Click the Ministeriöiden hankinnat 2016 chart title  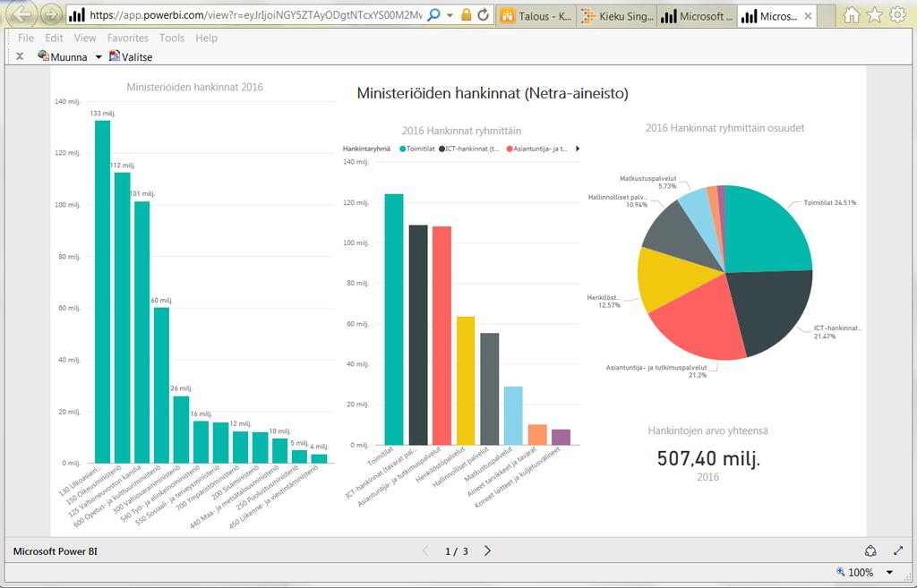[194, 87]
